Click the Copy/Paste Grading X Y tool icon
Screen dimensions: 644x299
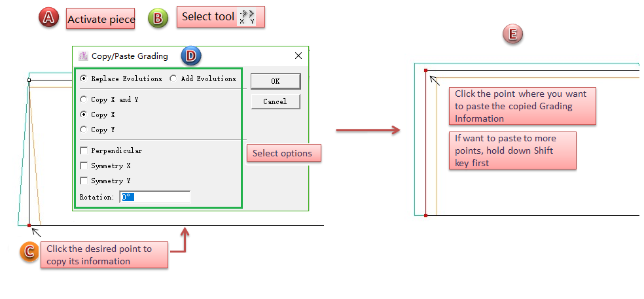tap(247, 17)
